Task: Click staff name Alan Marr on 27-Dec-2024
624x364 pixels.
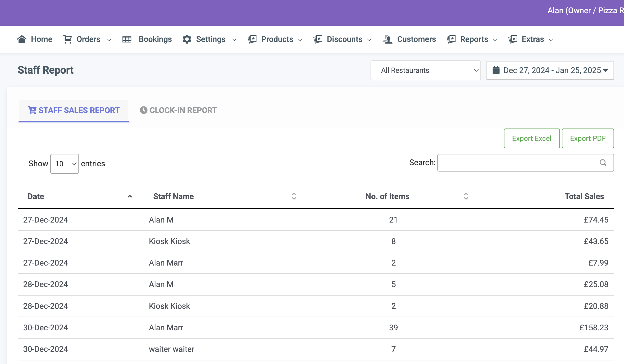Action: 166,263
